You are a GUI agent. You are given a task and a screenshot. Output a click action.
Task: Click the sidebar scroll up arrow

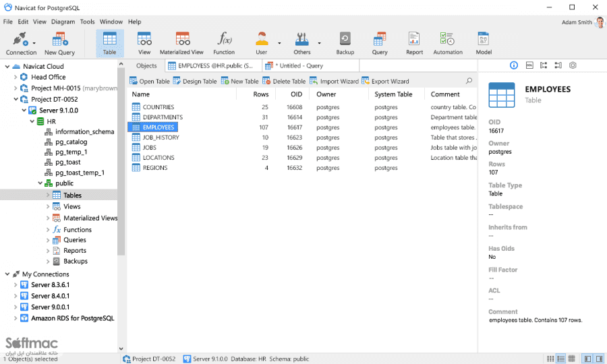pyautogui.click(x=121, y=64)
